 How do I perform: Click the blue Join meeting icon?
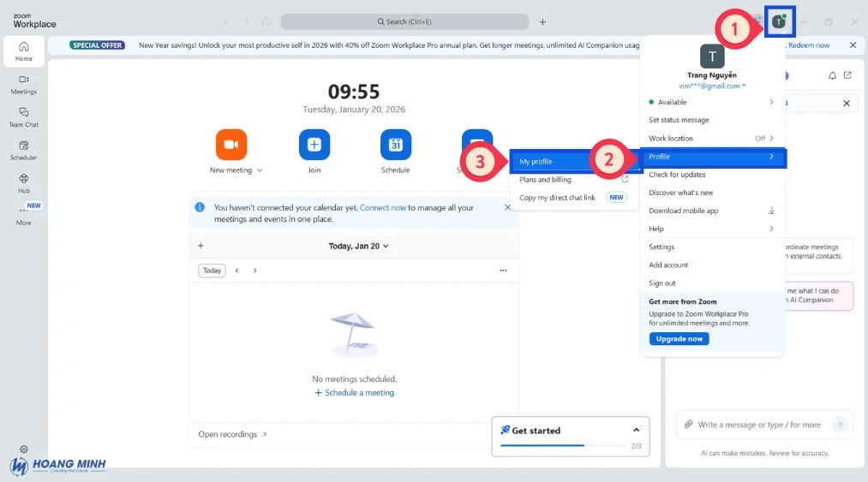pos(314,145)
